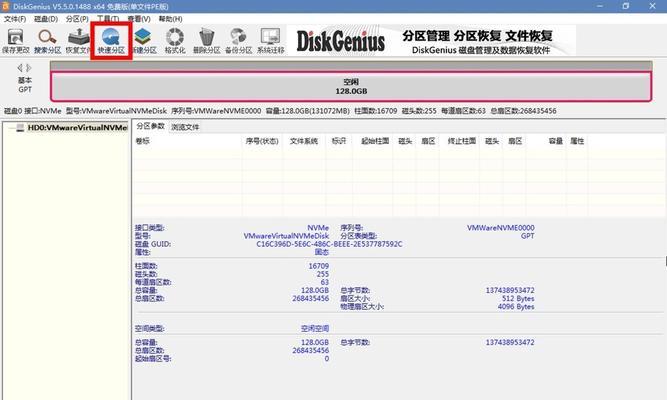The image size is (667, 400).
Task: Select the 格式化 format icon
Action: 175,41
